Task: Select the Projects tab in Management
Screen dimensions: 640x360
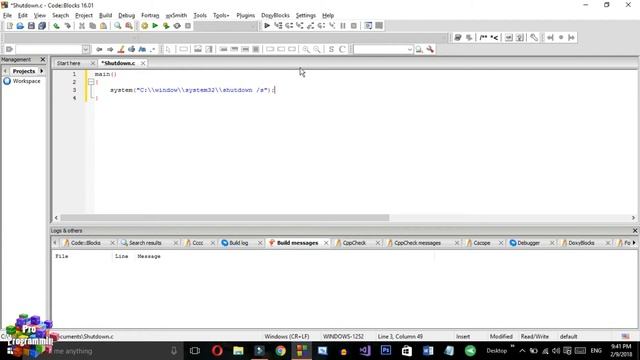Action: click(24, 71)
